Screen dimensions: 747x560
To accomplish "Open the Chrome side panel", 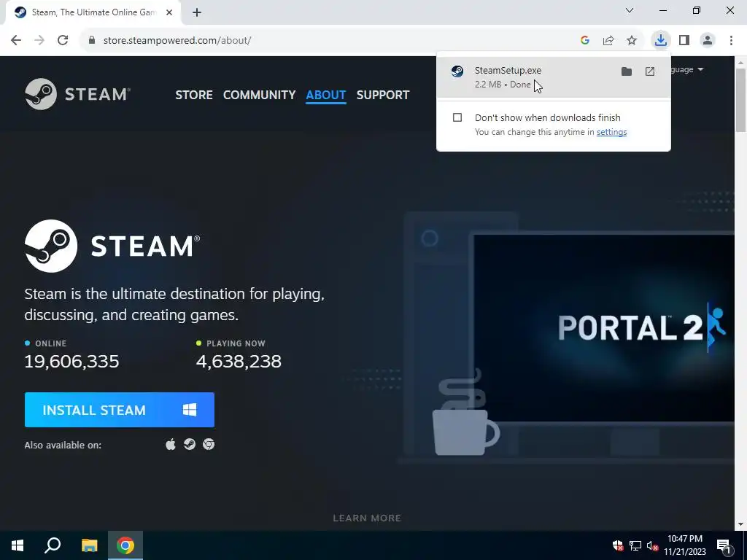I will 684,41.
